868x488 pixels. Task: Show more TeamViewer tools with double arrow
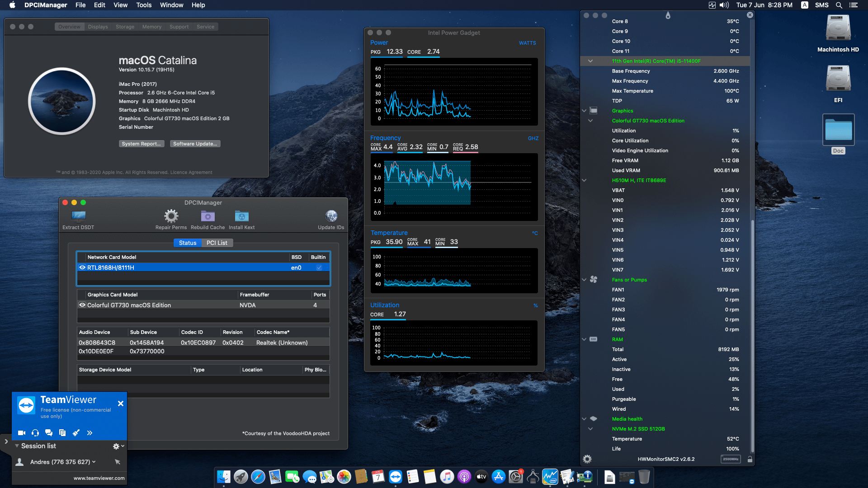point(90,433)
